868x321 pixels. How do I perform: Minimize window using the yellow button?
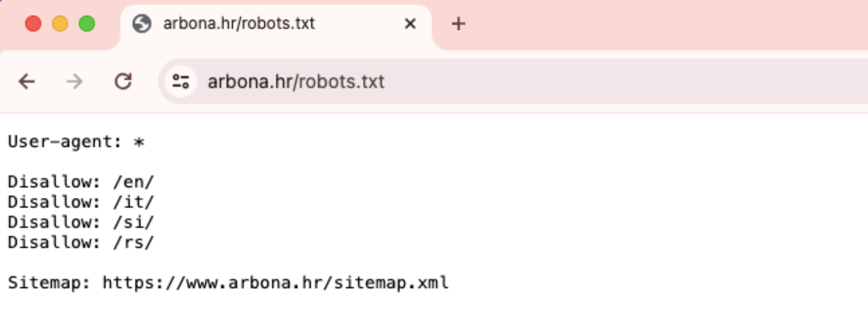coord(60,24)
